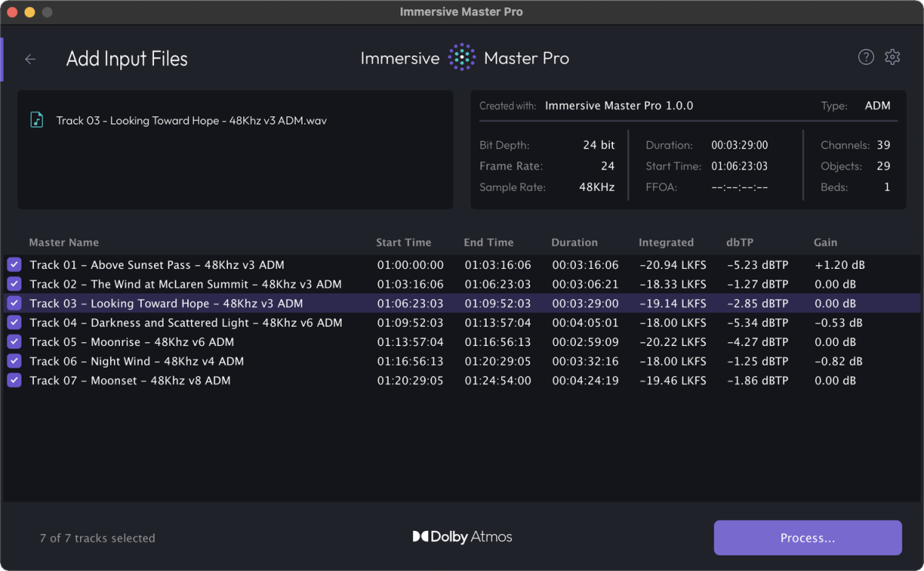
Task: Click start time 01:00:00:00 of Track 01
Action: (x=410, y=264)
